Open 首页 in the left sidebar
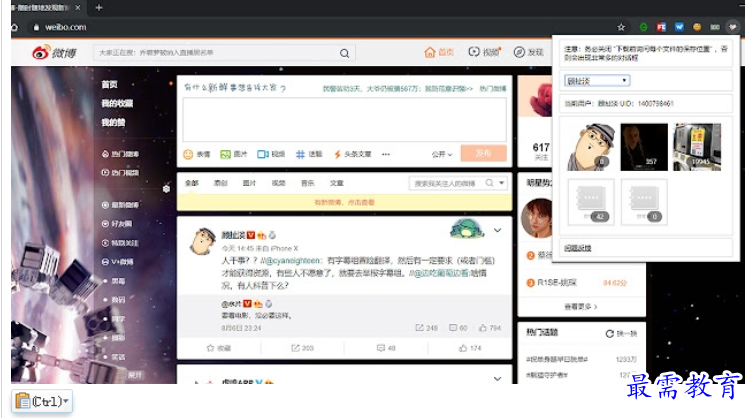Screen dimensions: 748x418 click(109, 84)
